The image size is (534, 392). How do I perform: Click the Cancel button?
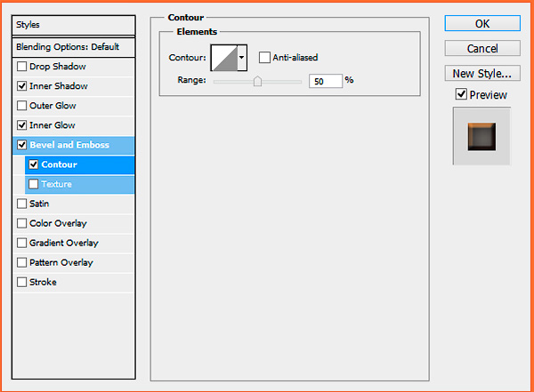[x=482, y=48]
